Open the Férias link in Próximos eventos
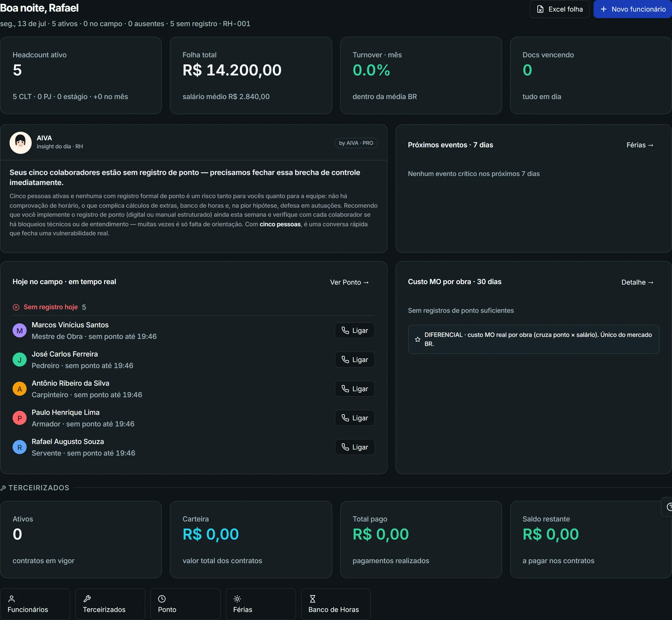The width and height of the screenshot is (672, 620). 640,145
